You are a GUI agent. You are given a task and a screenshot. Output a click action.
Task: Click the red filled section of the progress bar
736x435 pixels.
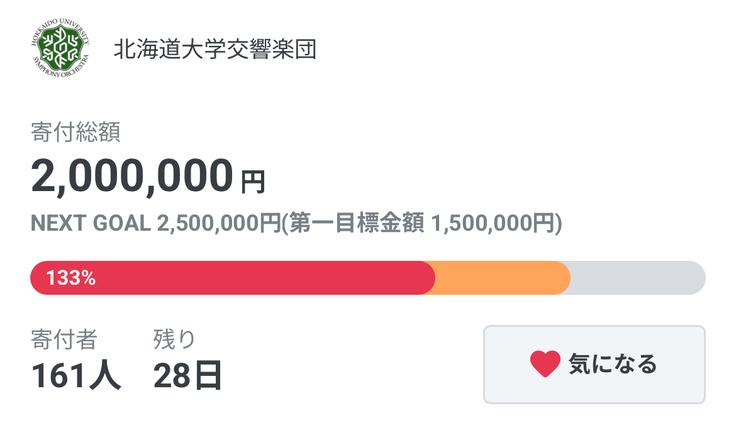260,278
